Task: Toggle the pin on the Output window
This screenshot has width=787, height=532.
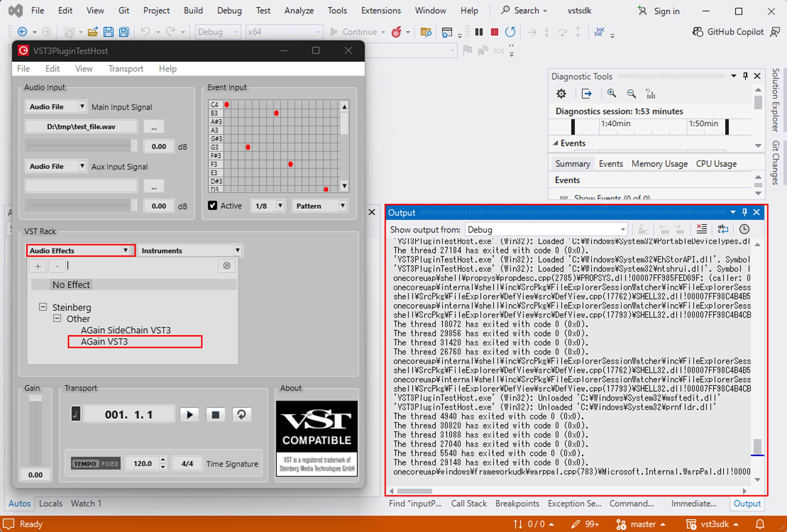Action: click(x=744, y=212)
